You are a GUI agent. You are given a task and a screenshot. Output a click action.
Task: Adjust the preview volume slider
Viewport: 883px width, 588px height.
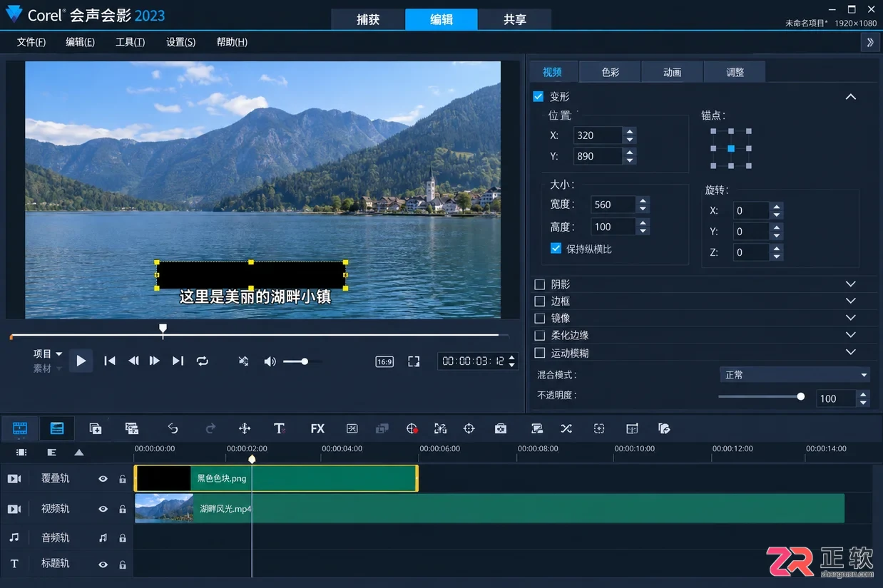pos(302,361)
